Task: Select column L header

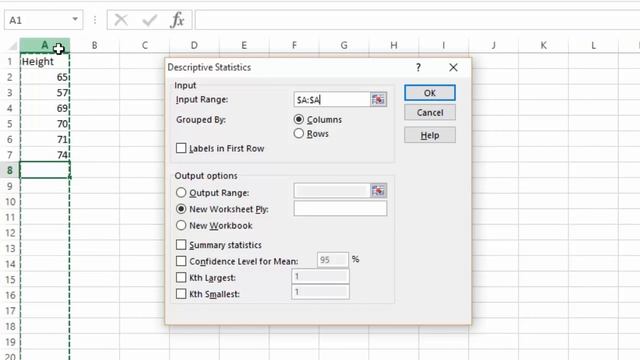Action: pos(593,45)
